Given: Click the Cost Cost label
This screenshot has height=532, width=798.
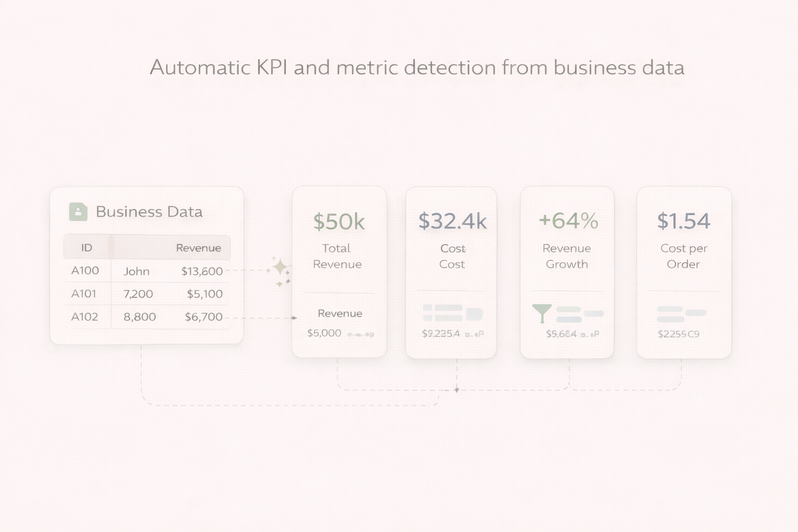Looking at the screenshot, I should pos(452,256).
